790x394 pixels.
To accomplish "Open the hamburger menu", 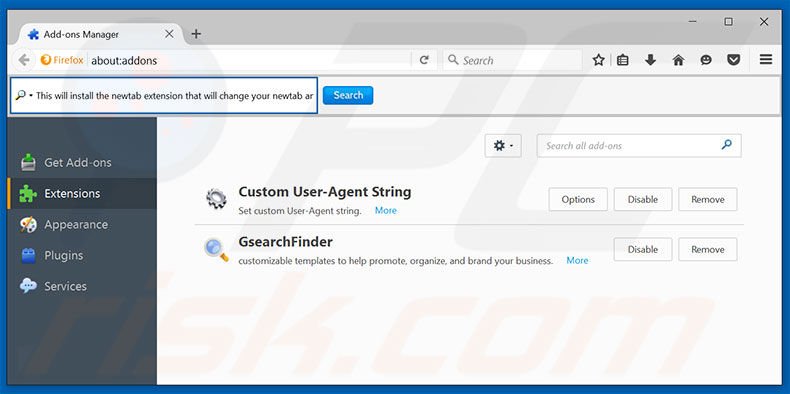I will click(766, 59).
